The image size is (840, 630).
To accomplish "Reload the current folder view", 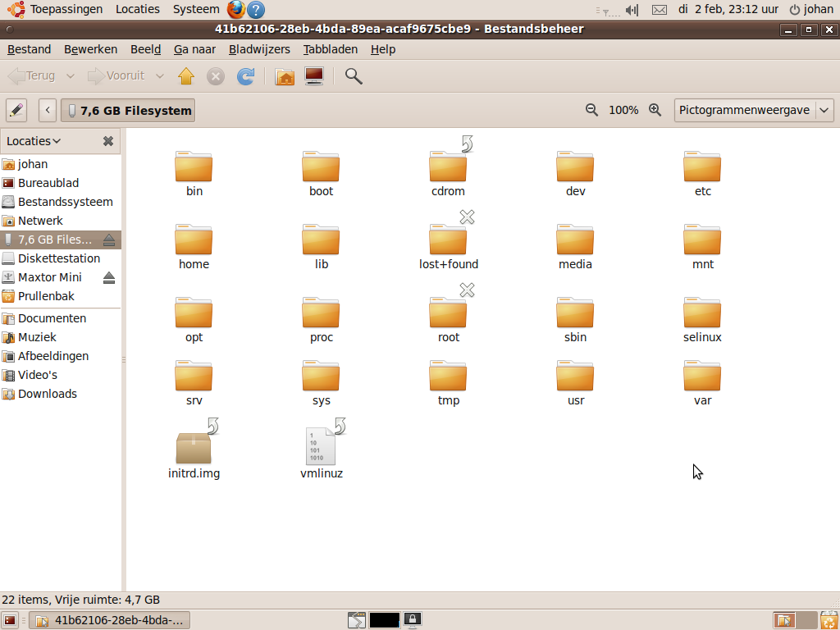I will [x=245, y=76].
